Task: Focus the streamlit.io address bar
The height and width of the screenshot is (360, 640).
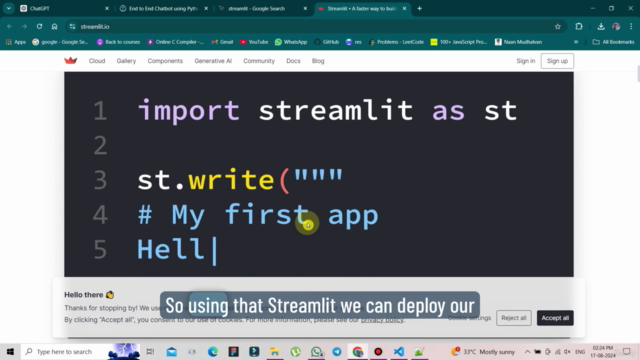Action: click(314, 27)
